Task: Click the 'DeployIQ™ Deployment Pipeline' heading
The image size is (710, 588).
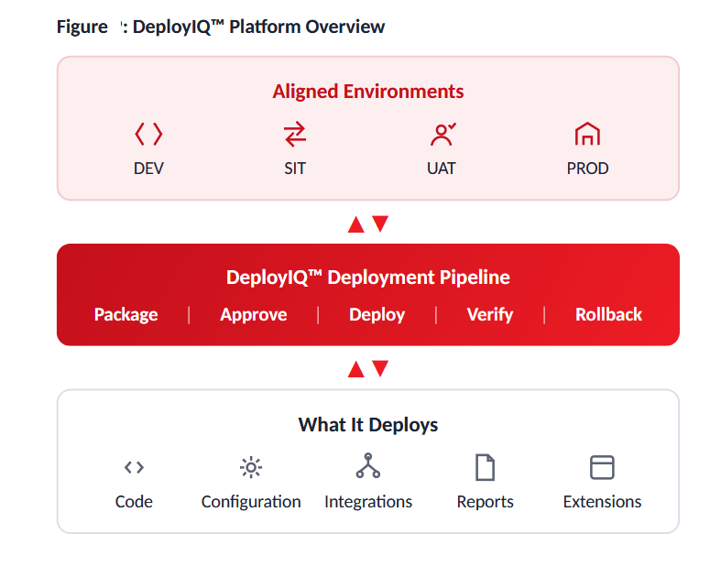Action: pos(368,277)
